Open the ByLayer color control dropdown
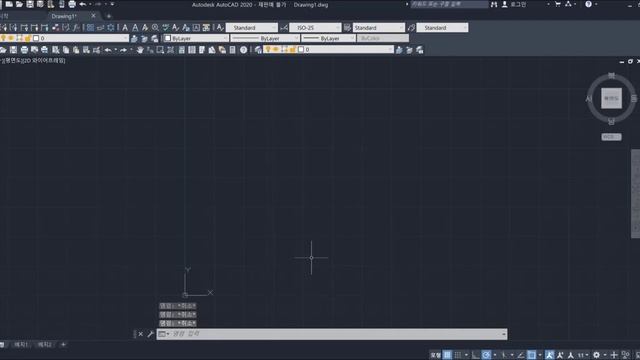 coord(196,38)
